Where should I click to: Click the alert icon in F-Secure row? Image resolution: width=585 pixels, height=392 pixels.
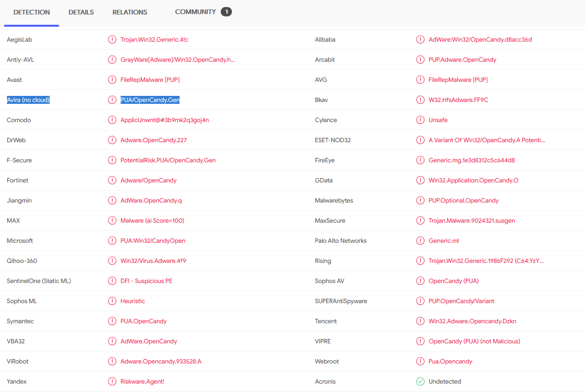pos(112,160)
